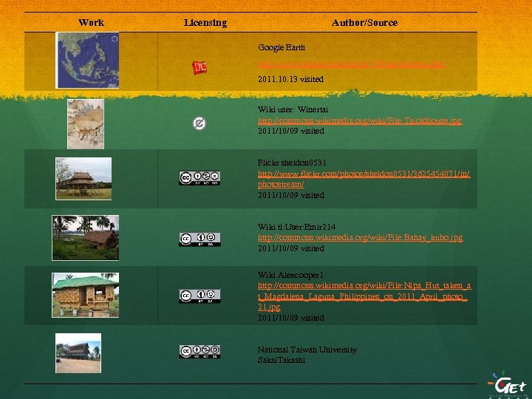Click the GET logo in the corner
Viewport: 532px width, 399px height.
[x=507, y=384]
